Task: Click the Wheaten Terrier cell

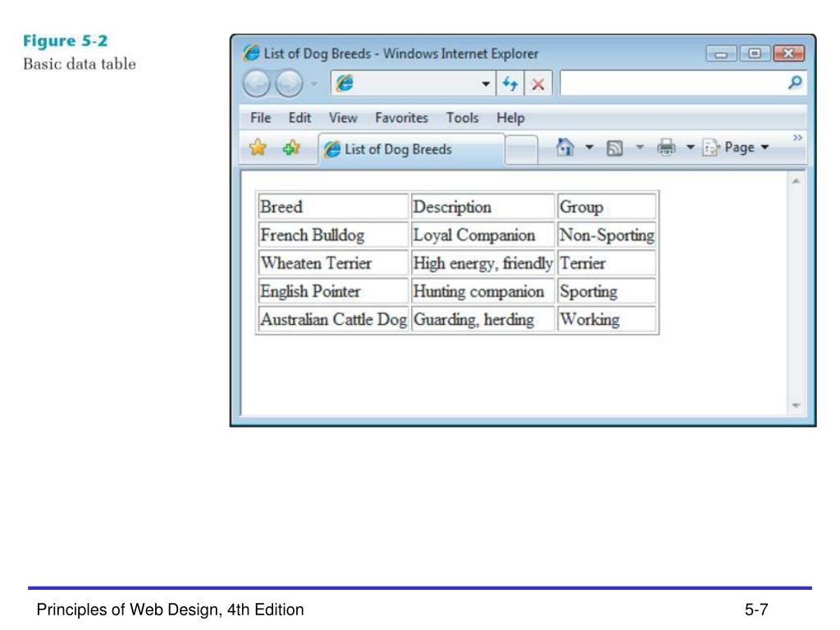Action: click(x=333, y=263)
